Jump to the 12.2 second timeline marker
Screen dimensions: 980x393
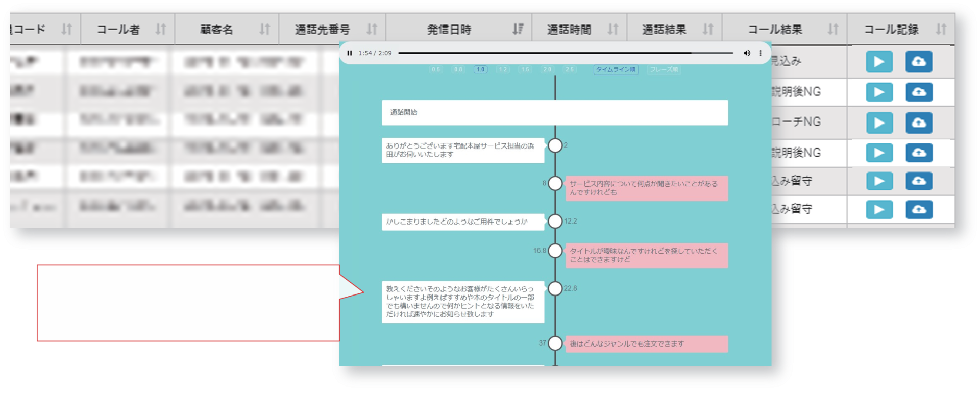pos(555,222)
